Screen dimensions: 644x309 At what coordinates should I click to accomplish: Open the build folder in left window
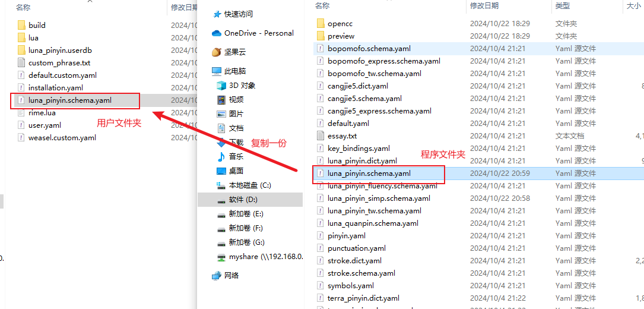(x=37, y=25)
